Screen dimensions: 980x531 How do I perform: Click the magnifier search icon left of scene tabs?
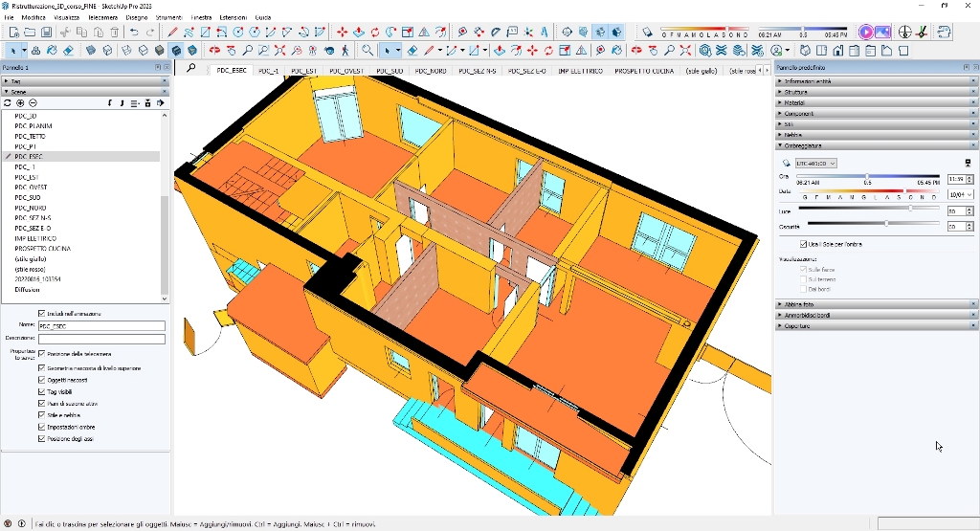191,68
